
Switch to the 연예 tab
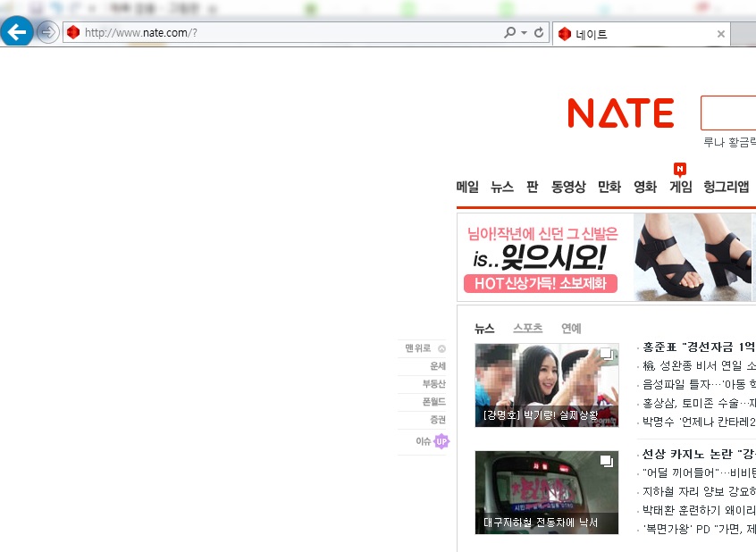pos(571,329)
